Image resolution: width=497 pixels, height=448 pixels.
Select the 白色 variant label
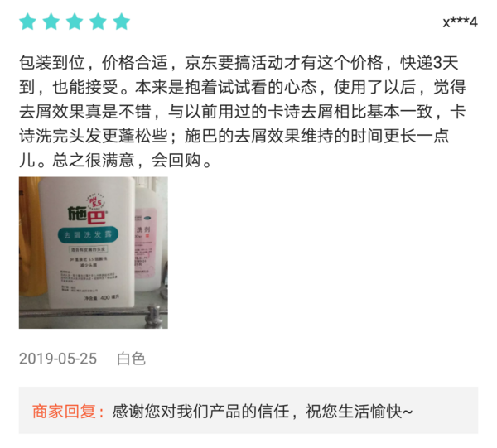click(131, 359)
